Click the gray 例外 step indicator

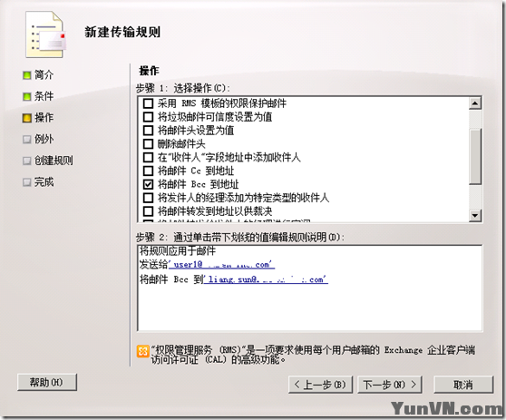pyautogui.click(x=27, y=139)
